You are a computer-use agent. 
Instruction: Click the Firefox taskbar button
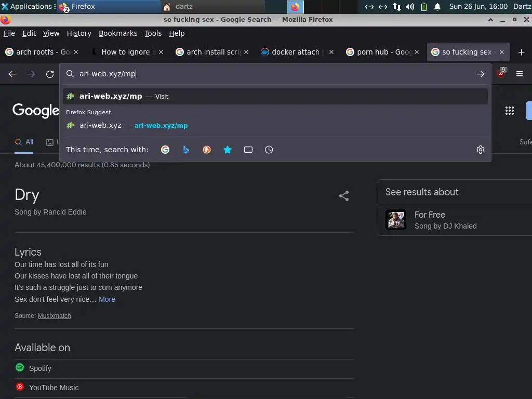109,6
